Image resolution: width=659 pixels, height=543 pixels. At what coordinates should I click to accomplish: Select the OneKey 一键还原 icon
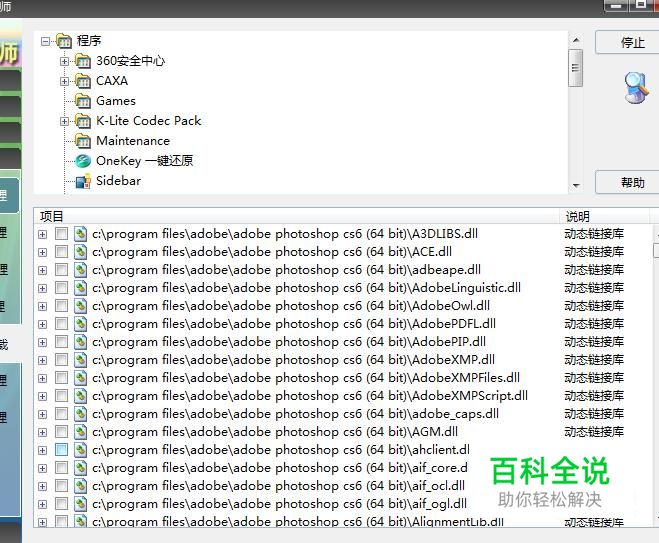pyautogui.click(x=83, y=161)
